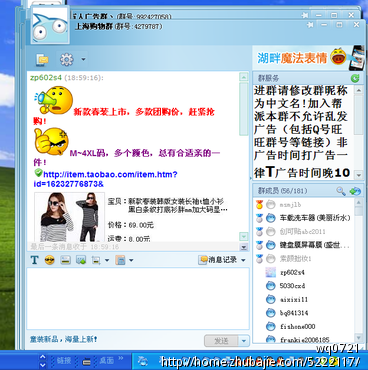368x370 pixels.
Task: Click the screenshot capture icon
Action: [x=96, y=260]
